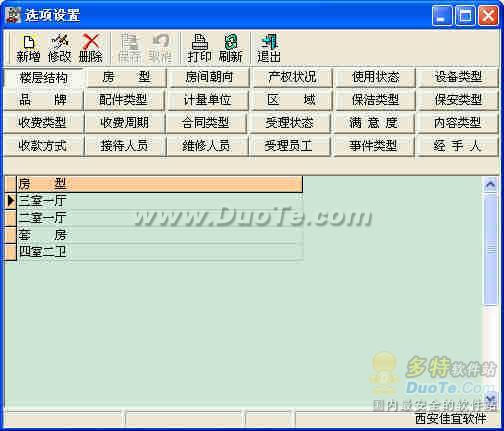The image size is (504, 431).
Task: Open the 满 意 度 options
Action: point(373,123)
